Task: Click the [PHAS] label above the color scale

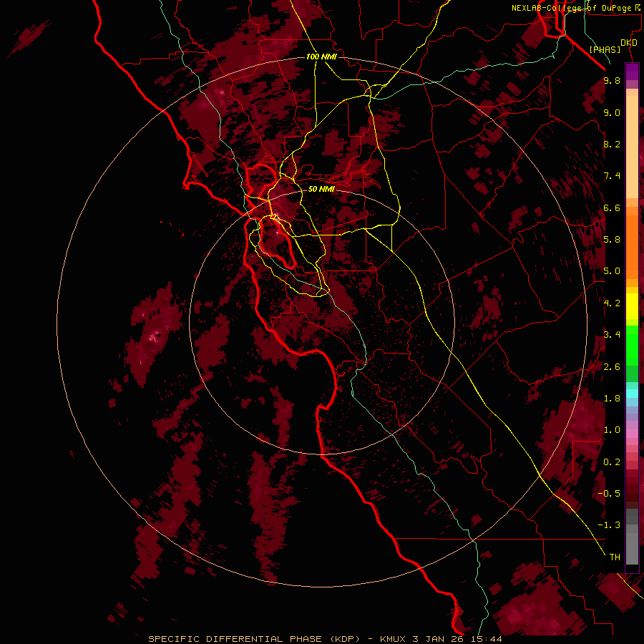Action: tap(605, 49)
